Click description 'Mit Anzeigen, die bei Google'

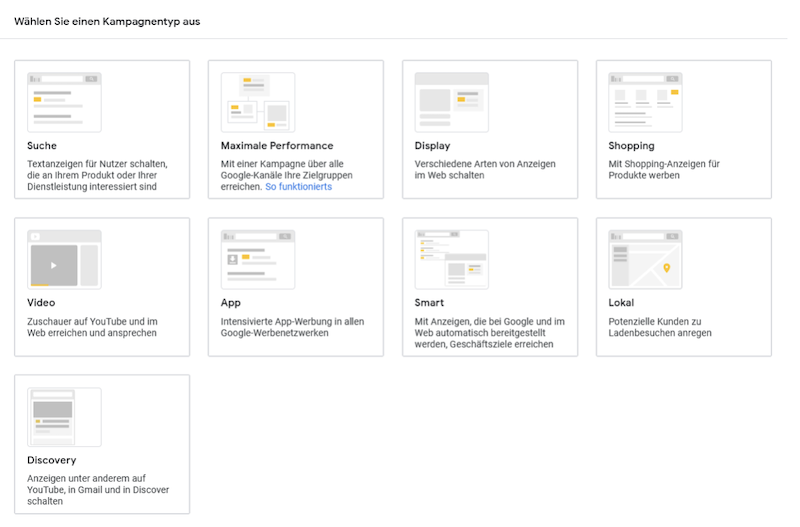pyautogui.click(x=490, y=333)
